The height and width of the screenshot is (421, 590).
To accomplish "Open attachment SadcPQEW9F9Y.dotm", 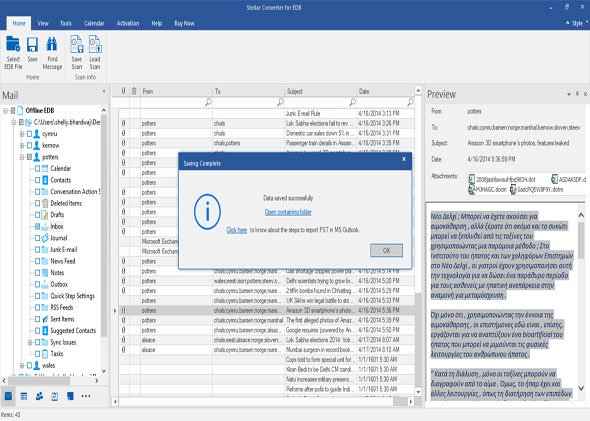I will tap(536, 189).
